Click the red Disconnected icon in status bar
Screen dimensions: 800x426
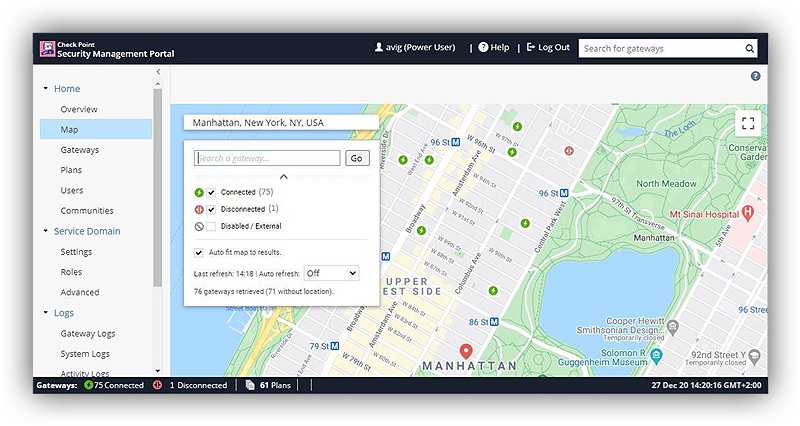pos(157,385)
